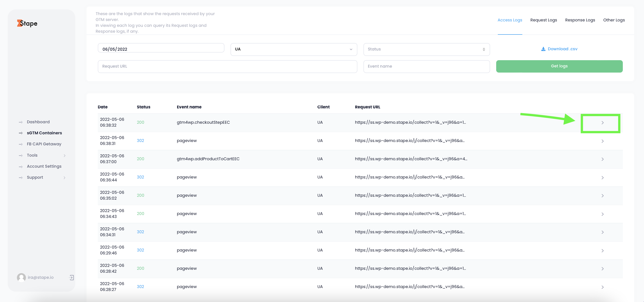Expand the 06:28:27 pageview row chevron

coord(603,287)
